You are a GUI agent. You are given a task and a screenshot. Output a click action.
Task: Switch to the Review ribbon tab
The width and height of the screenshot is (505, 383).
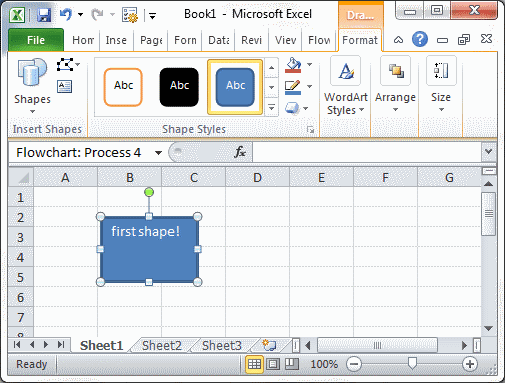[251, 40]
